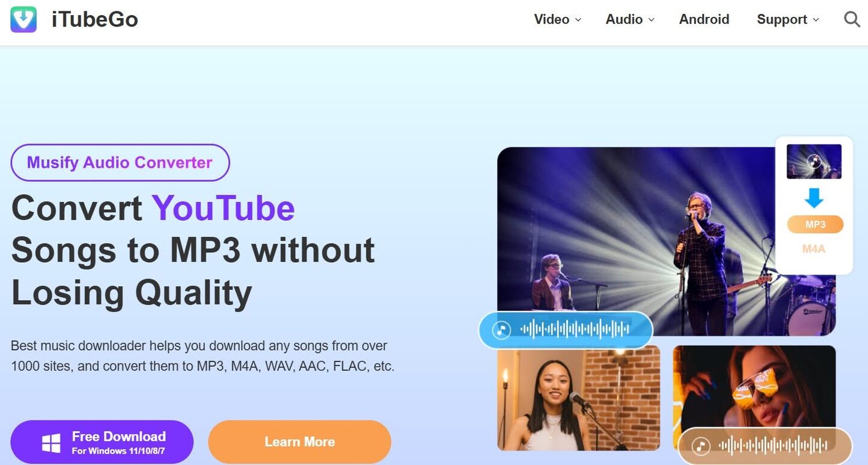868x465 pixels.
Task: Click the iTubeGo brand name text
Action: [95, 19]
